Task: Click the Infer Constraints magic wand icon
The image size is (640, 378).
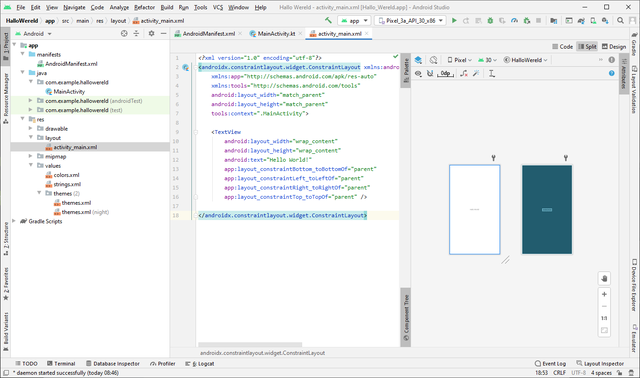Action: pyautogui.click(x=476, y=73)
